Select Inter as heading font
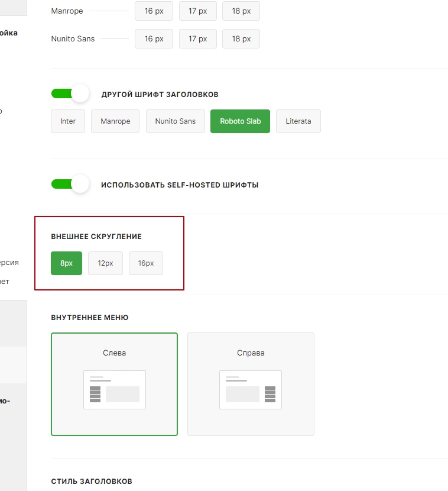Screen dimensions: 448x491 (68, 121)
